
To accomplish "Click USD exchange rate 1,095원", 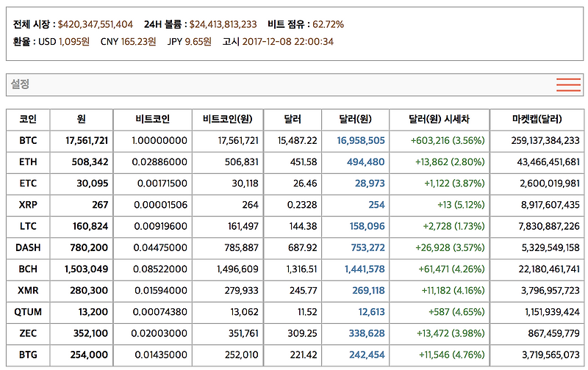I will tap(74, 42).
